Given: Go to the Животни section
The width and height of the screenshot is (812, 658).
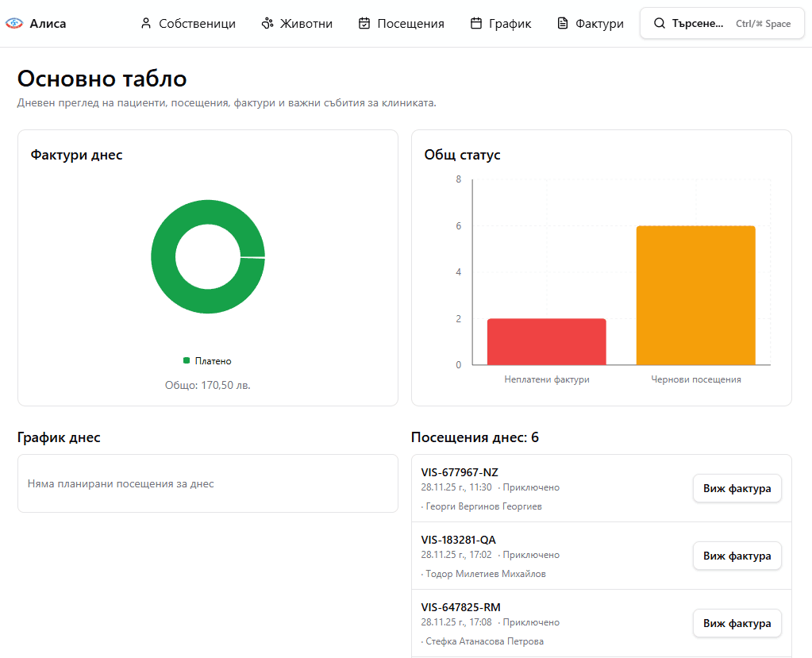Looking at the screenshot, I should coord(306,24).
